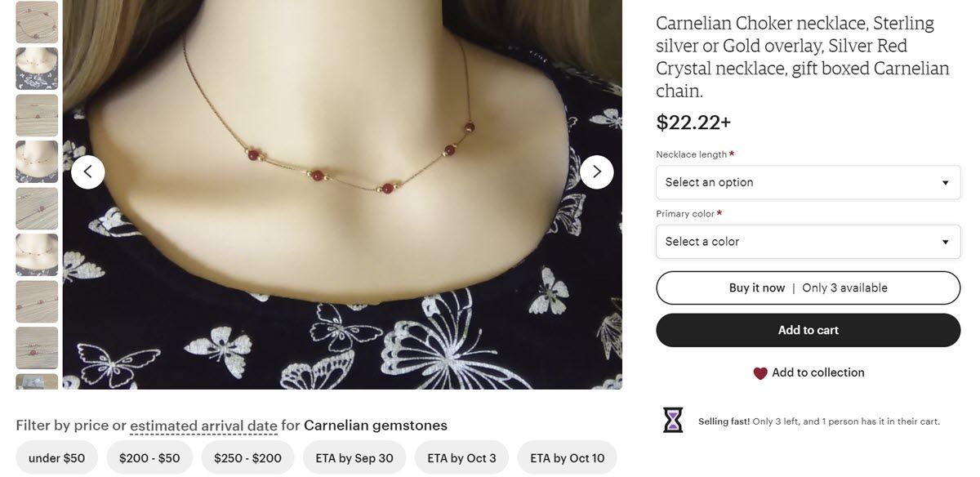Show the previous product photo
The height and width of the screenshot is (477, 980).
(x=87, y=172)
